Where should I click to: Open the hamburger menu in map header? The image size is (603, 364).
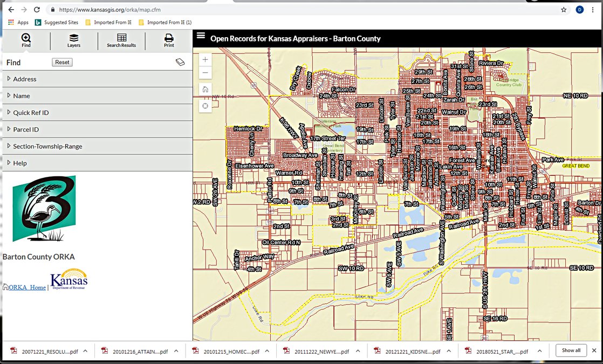click(x=201, y=36)
